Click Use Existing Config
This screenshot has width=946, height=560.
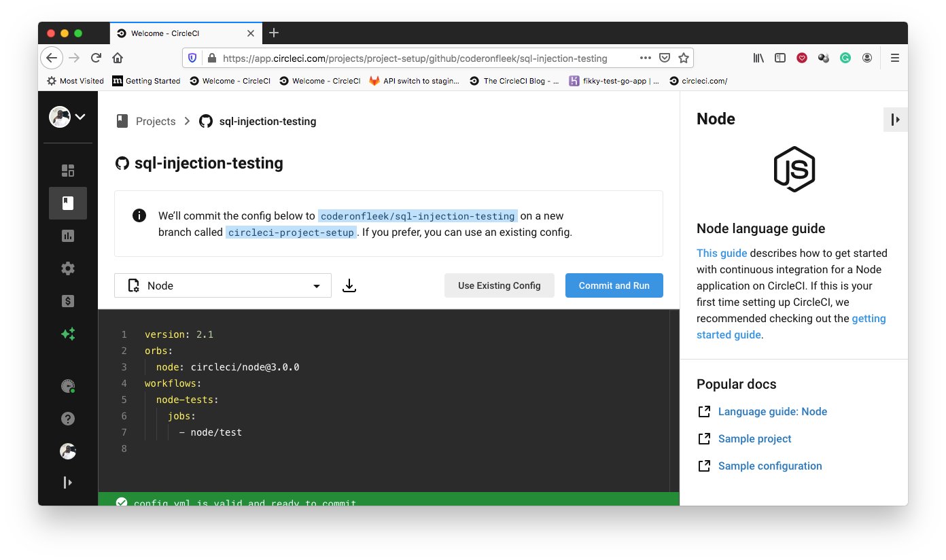point(500,285)
